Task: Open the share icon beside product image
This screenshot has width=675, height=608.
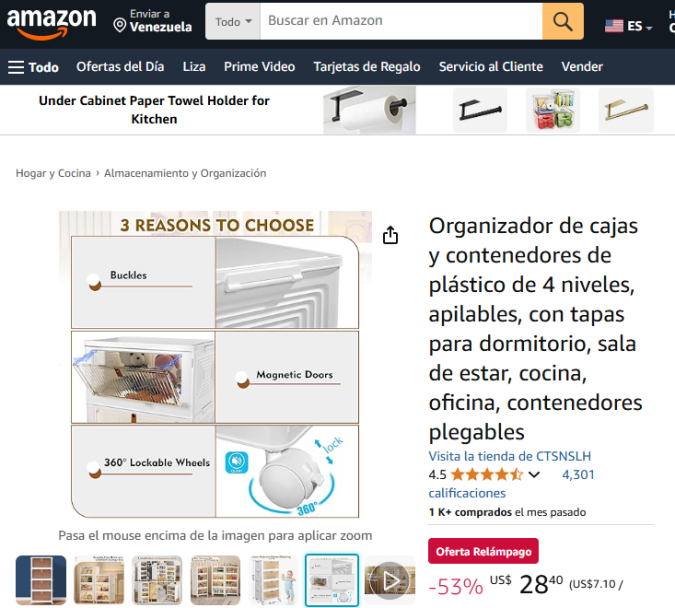Action: (390, 235)
